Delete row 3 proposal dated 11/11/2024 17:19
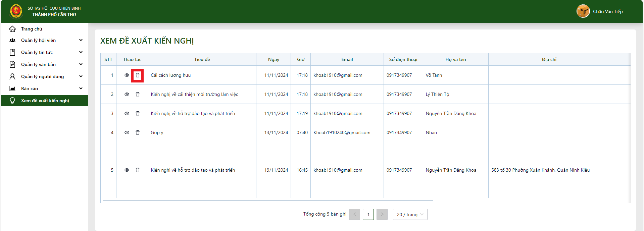 click(138, 113)
